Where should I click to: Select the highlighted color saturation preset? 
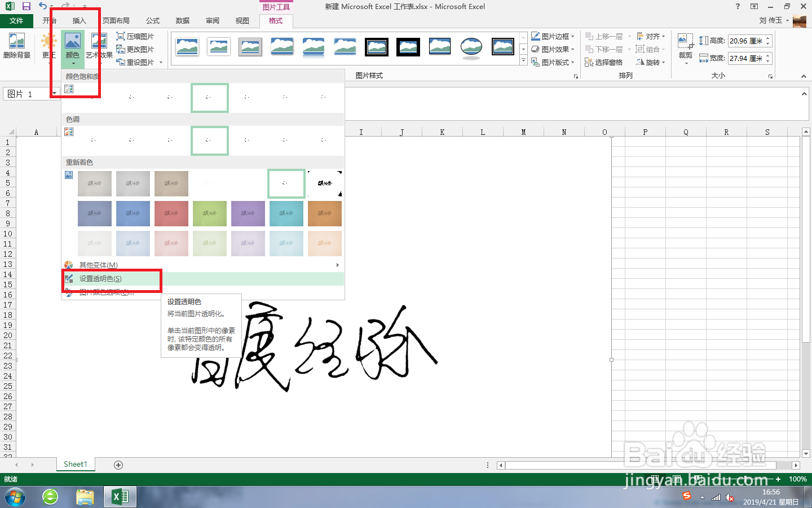tap(209, 98)
